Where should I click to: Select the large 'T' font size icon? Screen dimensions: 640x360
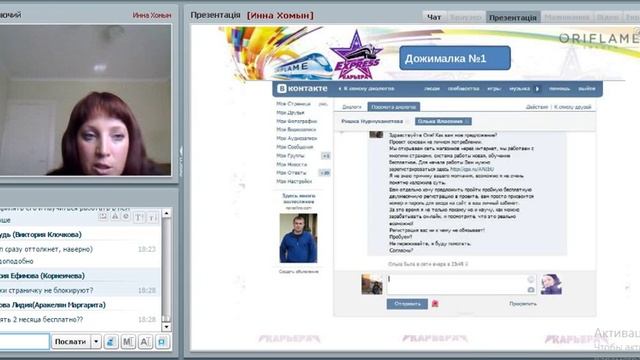[139, 218]
